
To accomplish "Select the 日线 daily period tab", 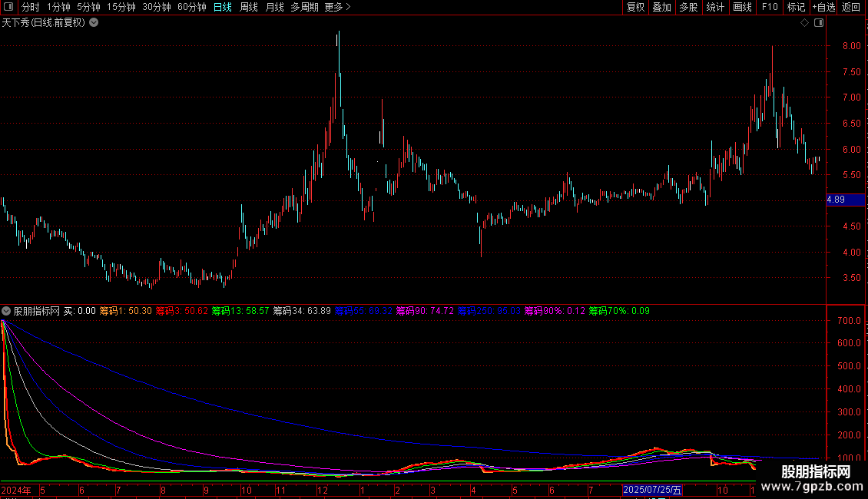I will point(223,7).
